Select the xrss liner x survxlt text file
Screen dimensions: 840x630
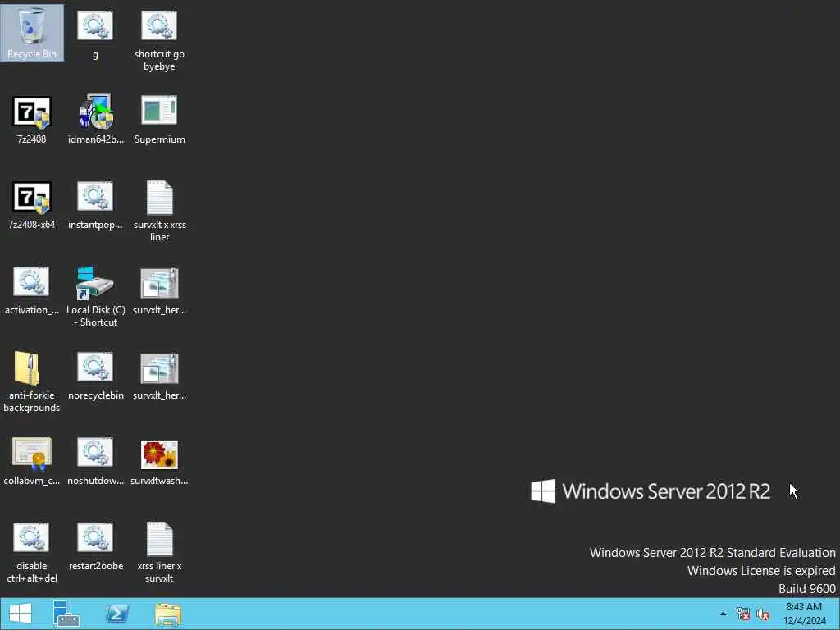159,552
